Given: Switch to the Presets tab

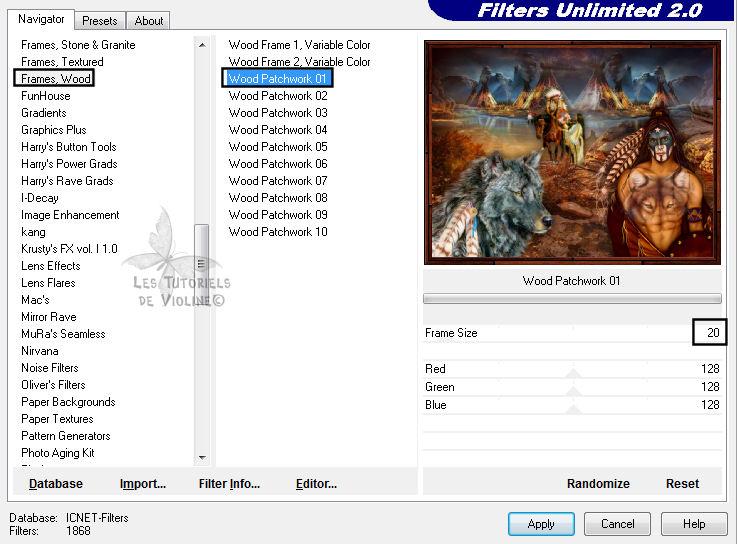Looking at the screenshot, I should (99, 20).
